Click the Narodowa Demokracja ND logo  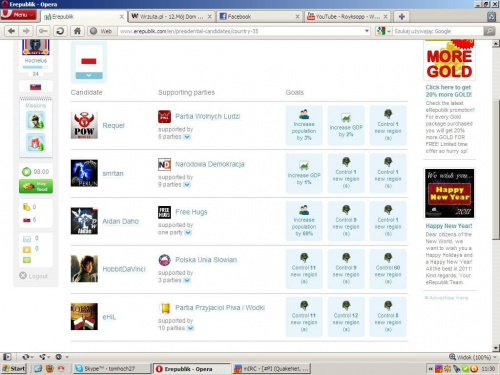pyautogui.click(x=164, y=164)
